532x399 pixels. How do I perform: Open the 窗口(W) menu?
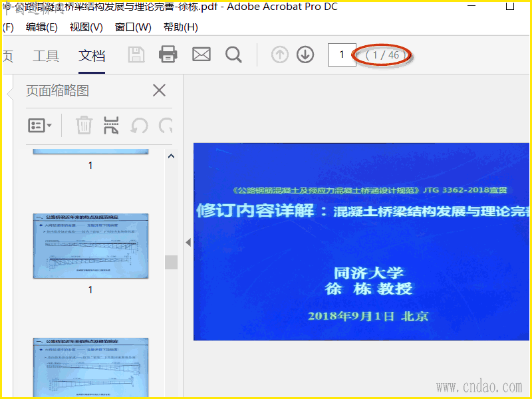click(133, 27)
